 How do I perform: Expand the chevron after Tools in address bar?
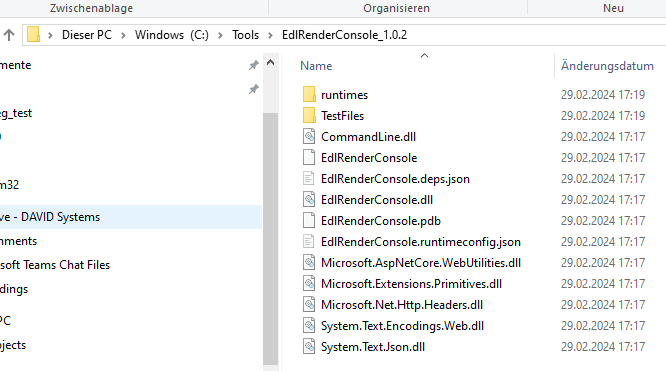(x=270, y=35)
